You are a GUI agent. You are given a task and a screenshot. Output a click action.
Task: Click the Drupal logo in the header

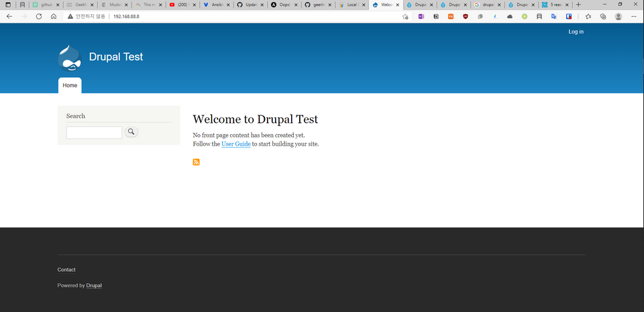coord(69,58)
